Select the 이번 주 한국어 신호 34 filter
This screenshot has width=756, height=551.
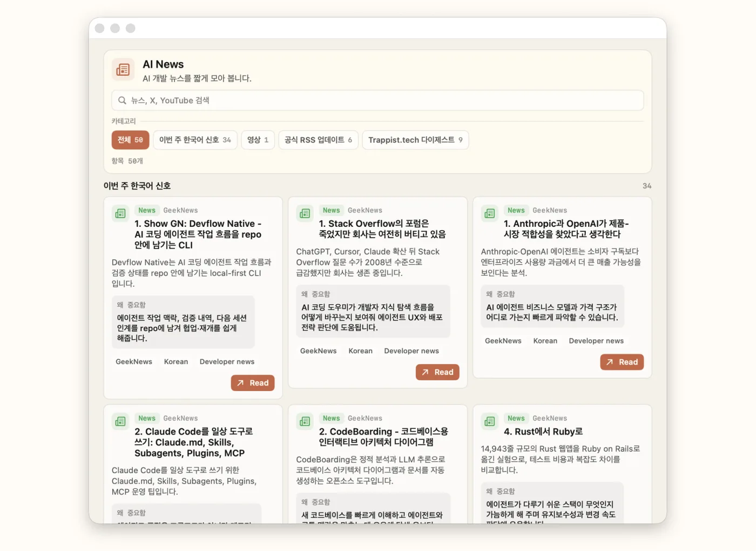coord(195,140)
